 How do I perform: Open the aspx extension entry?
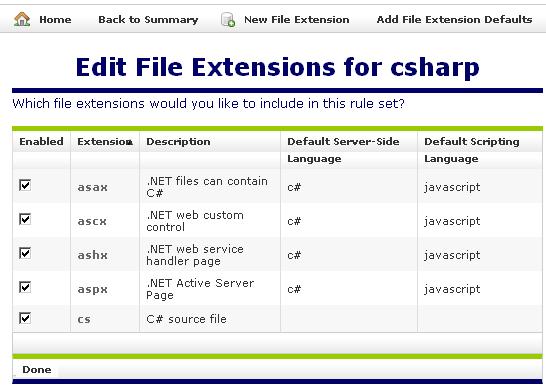(x=92, y=289)
